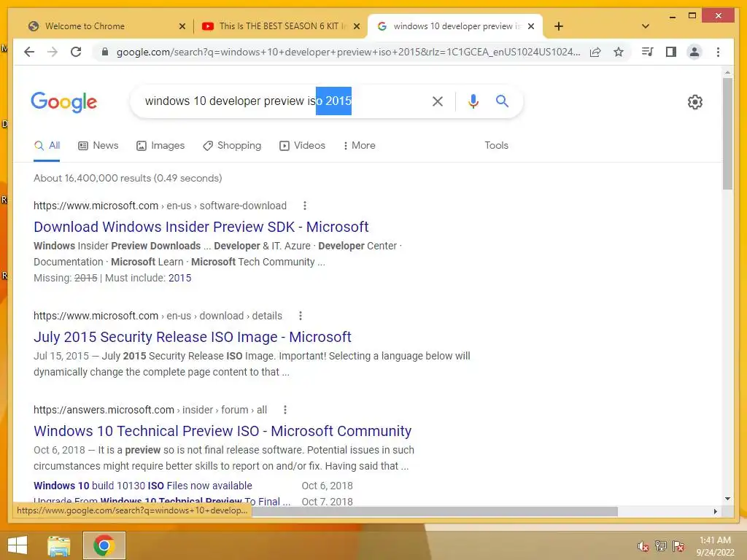The width and height of the screenshot is (747, 560).
Task: Click the network tray icon
Action: [x=661, y=546]
